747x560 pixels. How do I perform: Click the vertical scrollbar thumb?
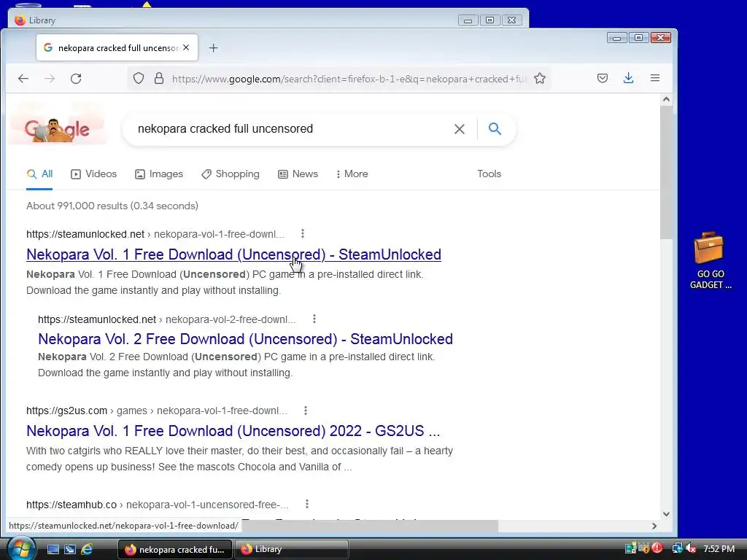tap(666, 172)
